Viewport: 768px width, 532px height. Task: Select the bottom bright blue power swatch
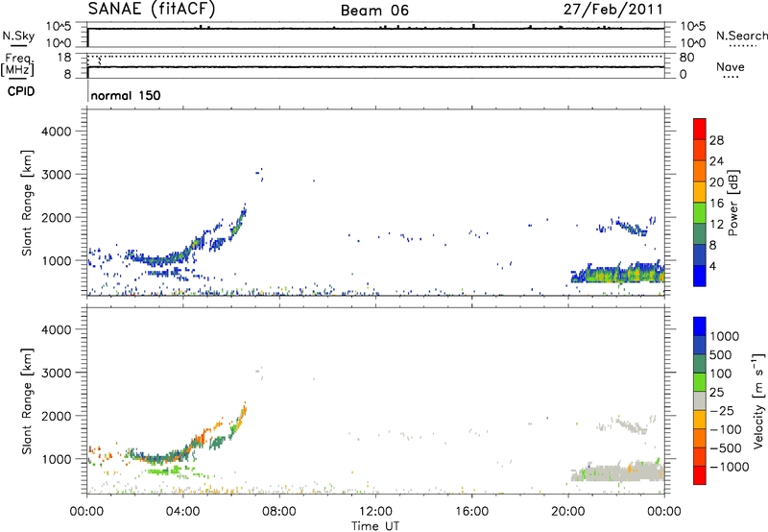pyautogui.click(x=700, y=276)
